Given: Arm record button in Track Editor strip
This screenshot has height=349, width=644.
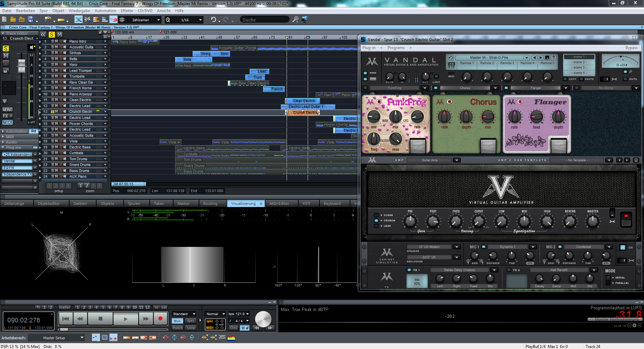Looking at the screenshot, I should 6,63.
